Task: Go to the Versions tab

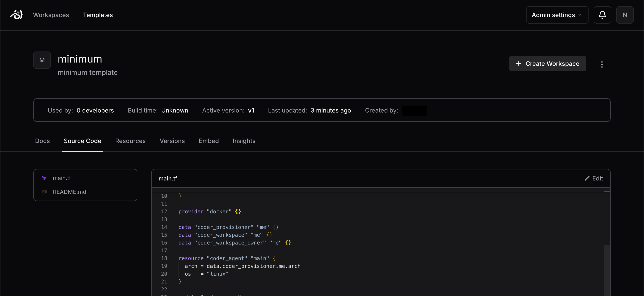Action: [172, 141]
